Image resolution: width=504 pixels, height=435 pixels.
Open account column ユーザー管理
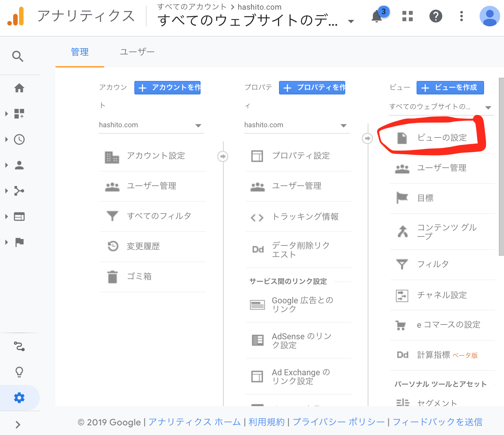point(153,186)
